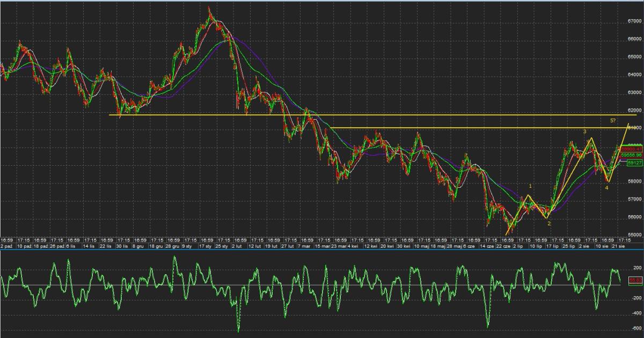The height and width of the screenshot is (338, 644).
Task: Click the 200 level on oscillator scale
Action: 637,267
